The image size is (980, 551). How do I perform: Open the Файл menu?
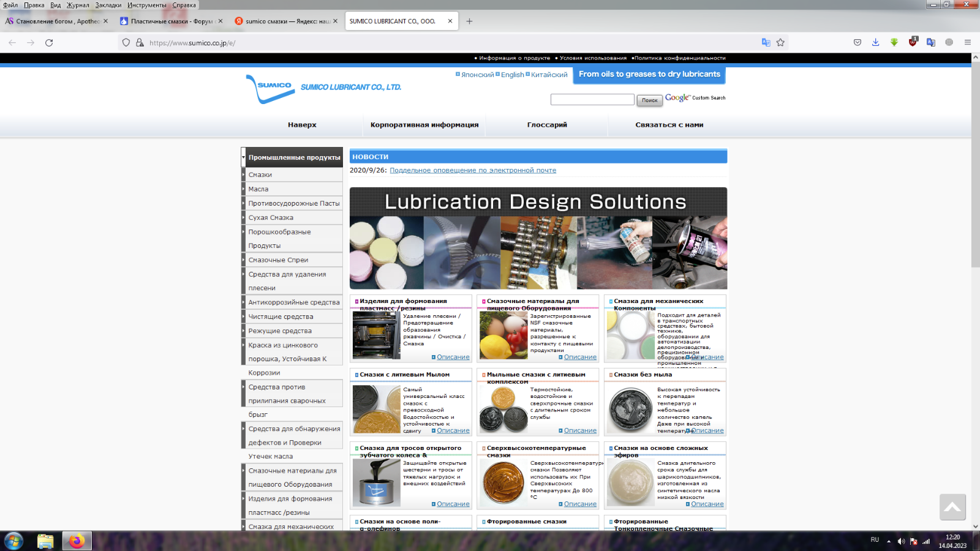10,5
